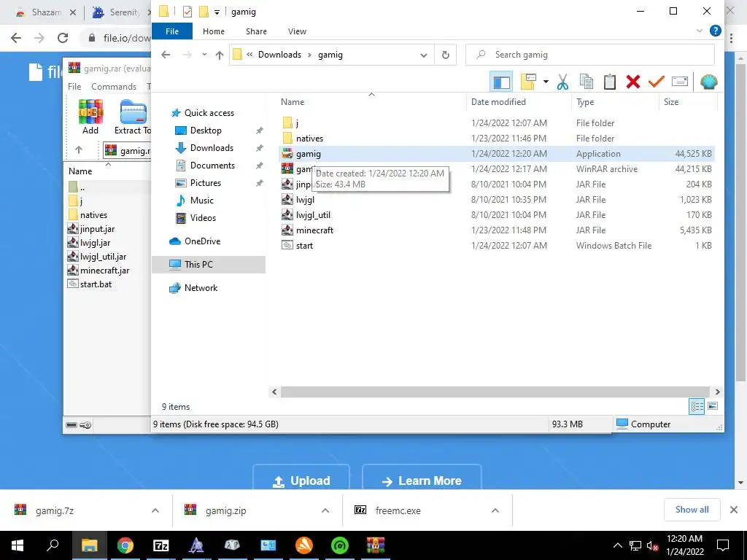Click Add icon in WinRAR window
747x560 pixels.
[x=90, y=117]
